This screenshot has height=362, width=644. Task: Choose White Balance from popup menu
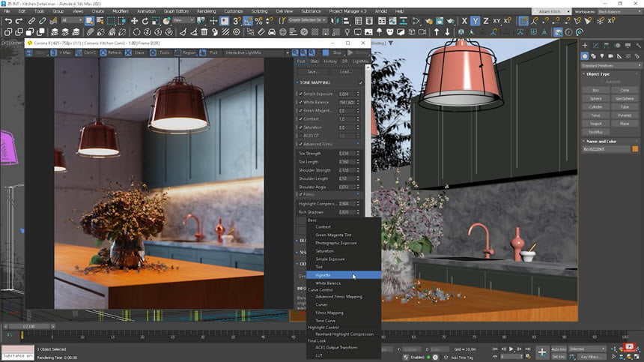click(x=344, y=283)
